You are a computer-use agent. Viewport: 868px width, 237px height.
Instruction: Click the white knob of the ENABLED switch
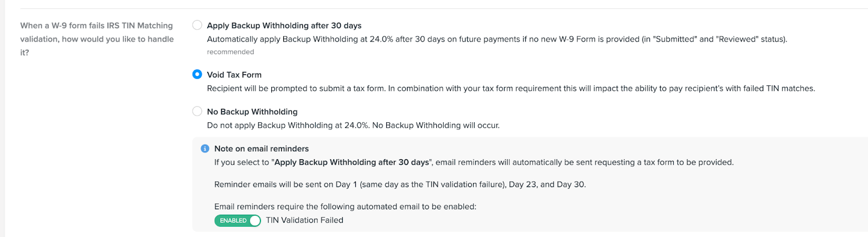[x=255, y=220]
